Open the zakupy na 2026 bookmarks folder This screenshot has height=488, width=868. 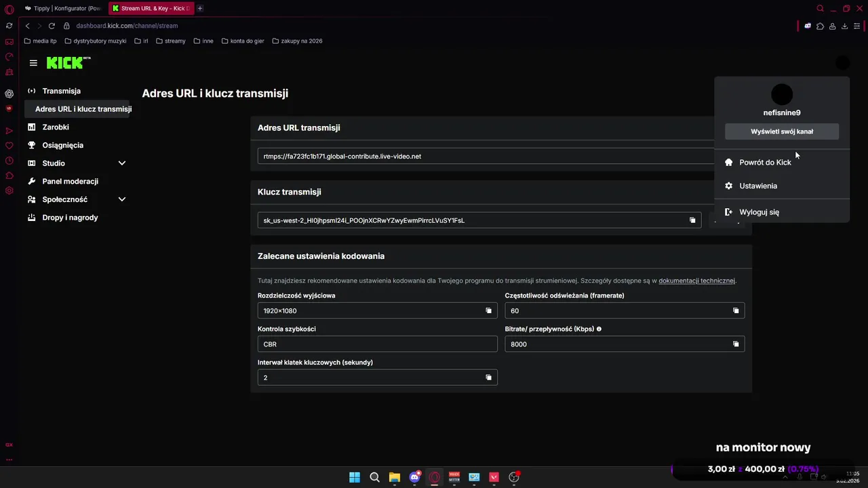point(297,41)
